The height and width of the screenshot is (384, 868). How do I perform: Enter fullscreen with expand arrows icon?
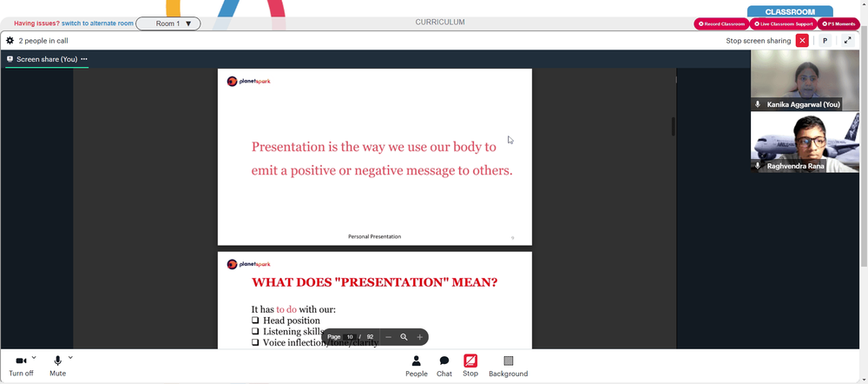point(847,41)
